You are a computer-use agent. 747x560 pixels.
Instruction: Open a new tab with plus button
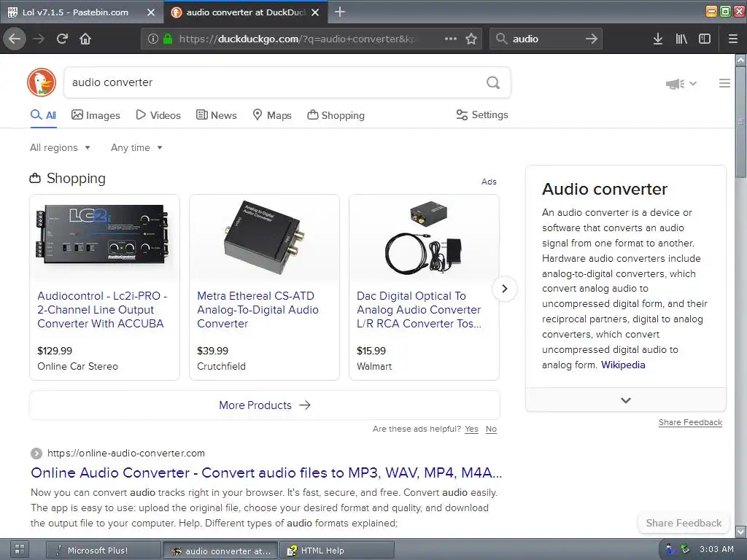340,12
